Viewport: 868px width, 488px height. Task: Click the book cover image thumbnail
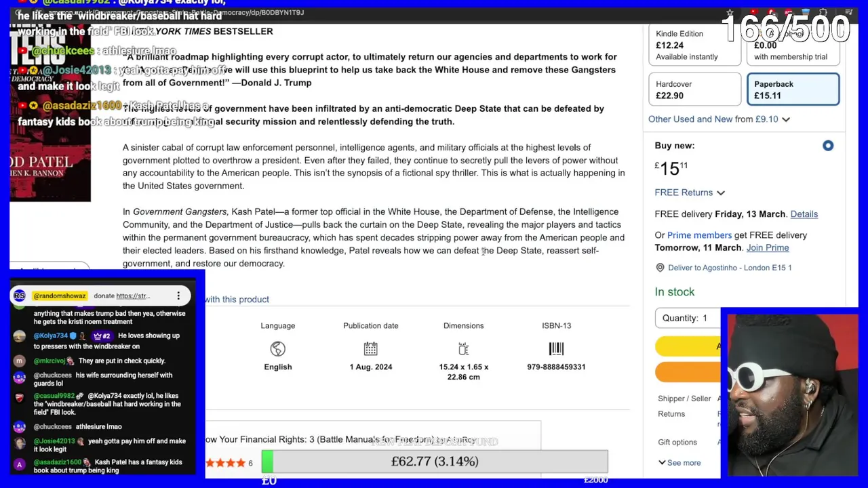(x=50, y=112)
